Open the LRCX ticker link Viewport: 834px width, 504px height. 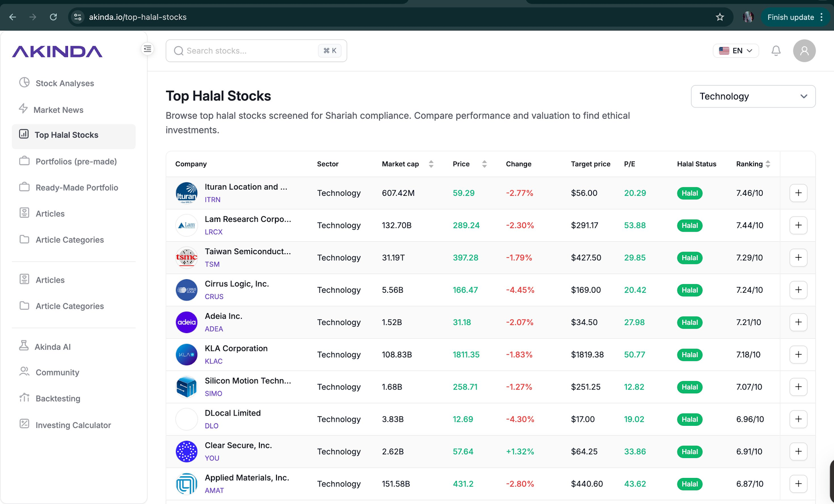coord(214,232)
